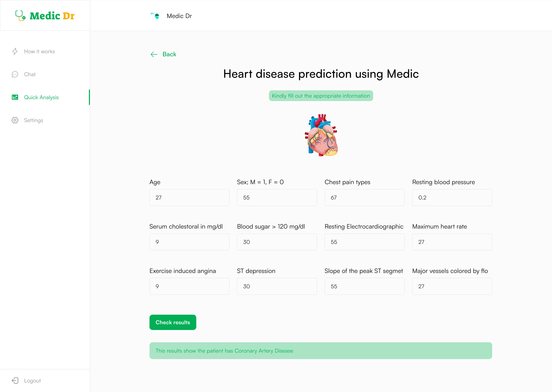Viewport: 552px width, 392px height.
Task: Go back using the Back link
Action: (169, 54)
